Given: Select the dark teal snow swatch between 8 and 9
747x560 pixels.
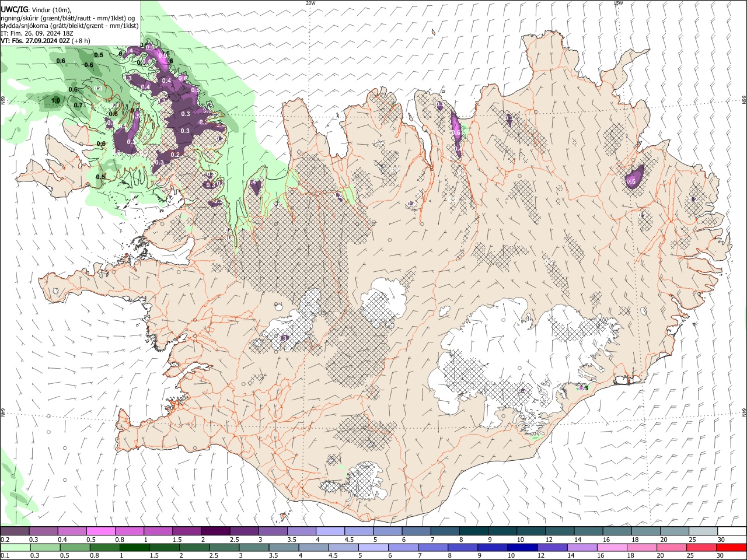Looking at the screenshot, I should click(x=473, y=531).
